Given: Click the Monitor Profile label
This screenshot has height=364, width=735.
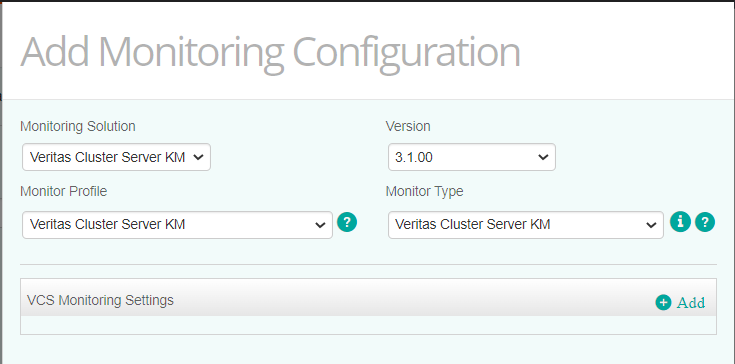Looking at the screenshot, I should pos(64,191).
